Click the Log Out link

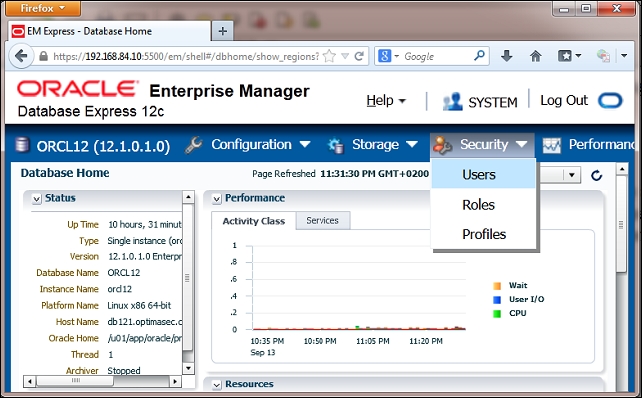[564, 100]
